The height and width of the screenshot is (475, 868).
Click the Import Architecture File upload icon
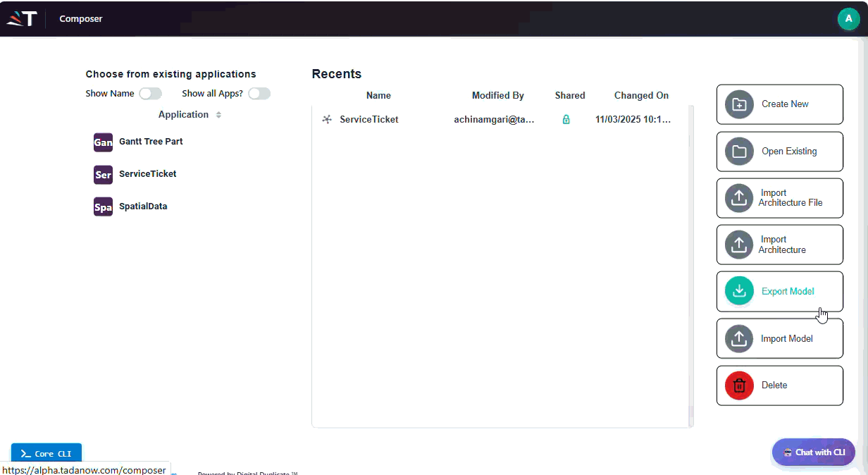pos(739,198)
